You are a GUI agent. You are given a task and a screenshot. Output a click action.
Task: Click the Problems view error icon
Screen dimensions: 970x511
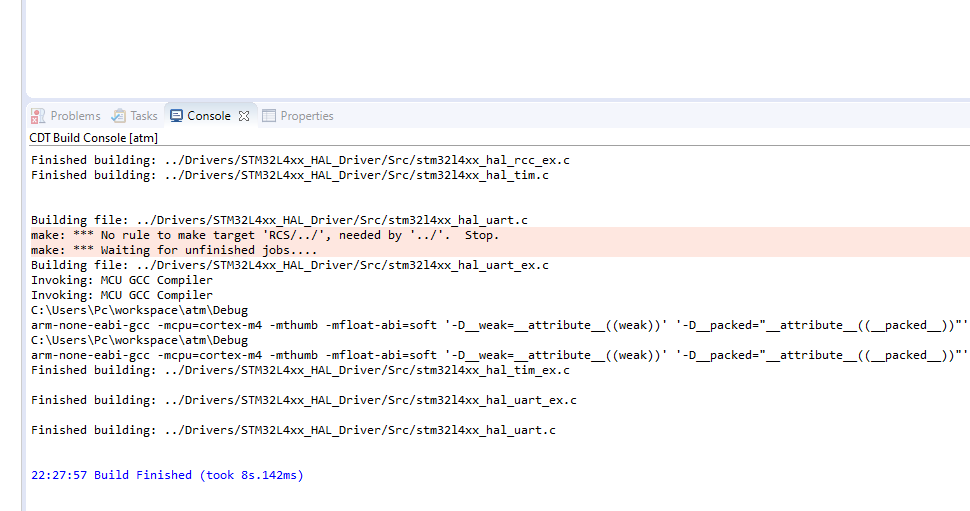[x=38, y=116]
